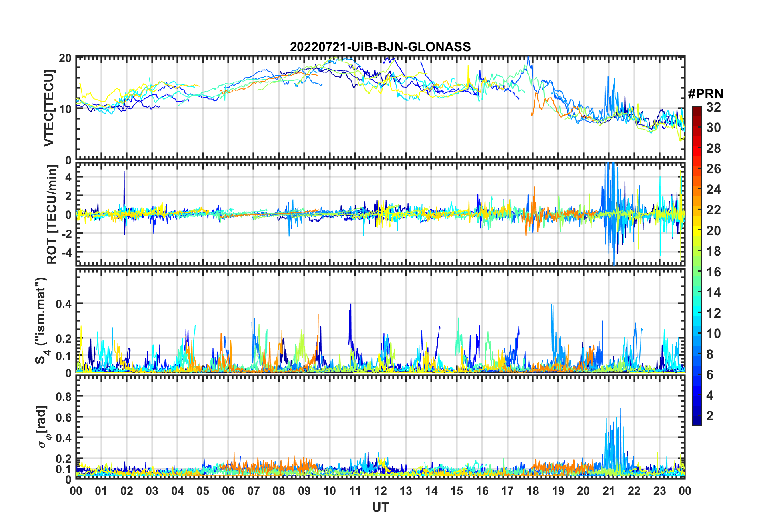
Task: Click x-axis tick label 09
Action: 304,491
